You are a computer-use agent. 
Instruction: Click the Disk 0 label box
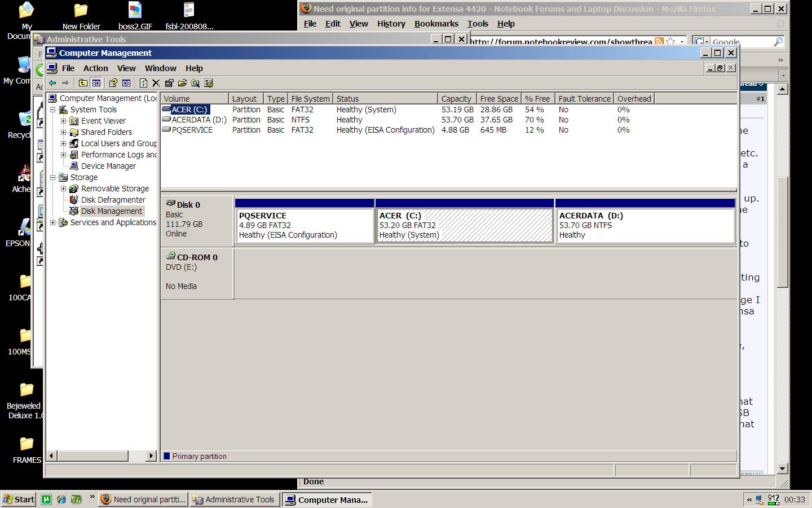click(197, 221)
